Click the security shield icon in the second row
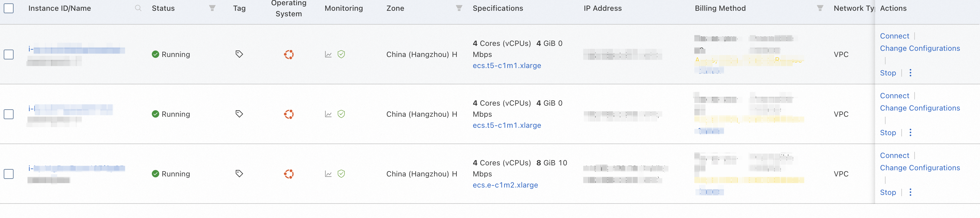 coord(341,114)
